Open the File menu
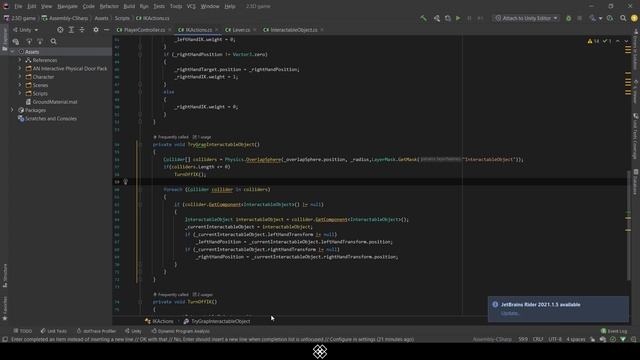Viewport: 640px width, 360px height. click(18, 7)
